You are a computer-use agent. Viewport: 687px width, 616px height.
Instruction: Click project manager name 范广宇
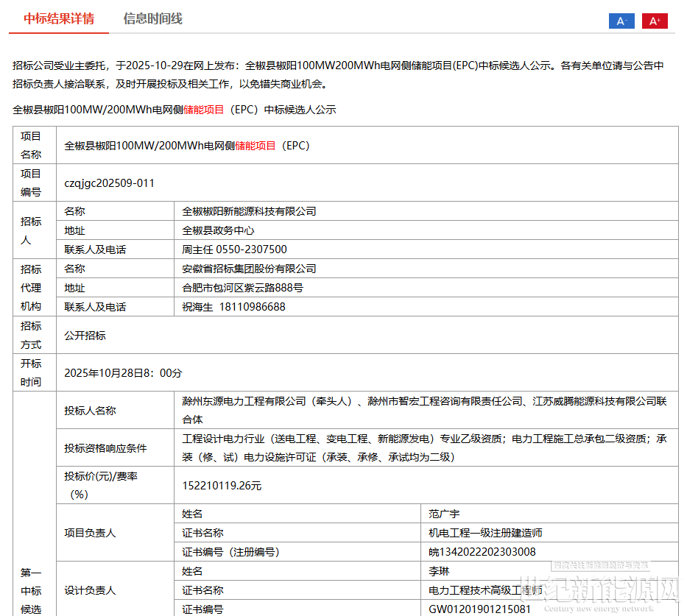pos(444,514)
